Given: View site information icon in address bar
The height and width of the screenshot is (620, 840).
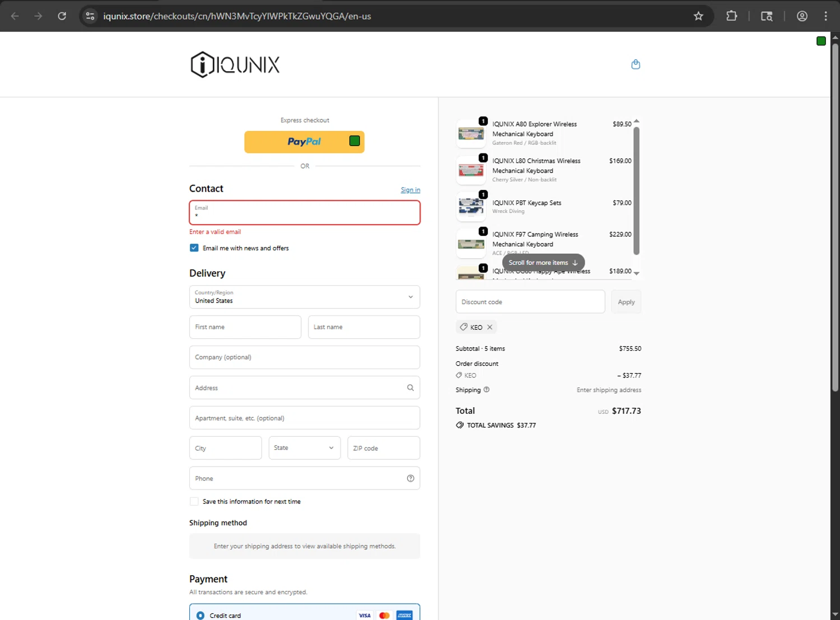Looking at the screenshot, I should point(90,16).
